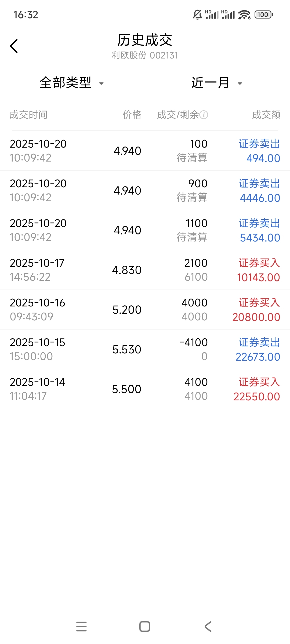
Task: Select the 2025-10-15 sell of -4100 shares
Action: coord(145,349)
